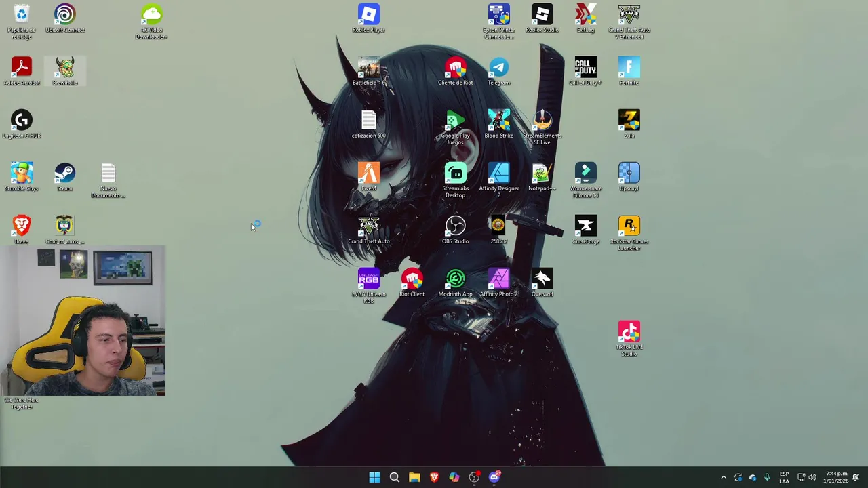Screen dimensions: 868x488
Task: Select the ExitLag desktop icon
Action: (x=586, y=19)
